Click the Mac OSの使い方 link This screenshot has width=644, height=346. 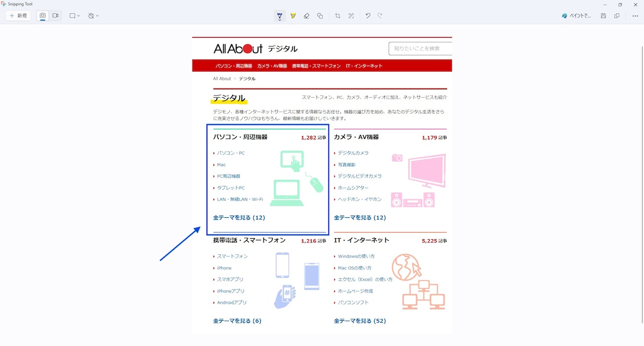point(355,268)
